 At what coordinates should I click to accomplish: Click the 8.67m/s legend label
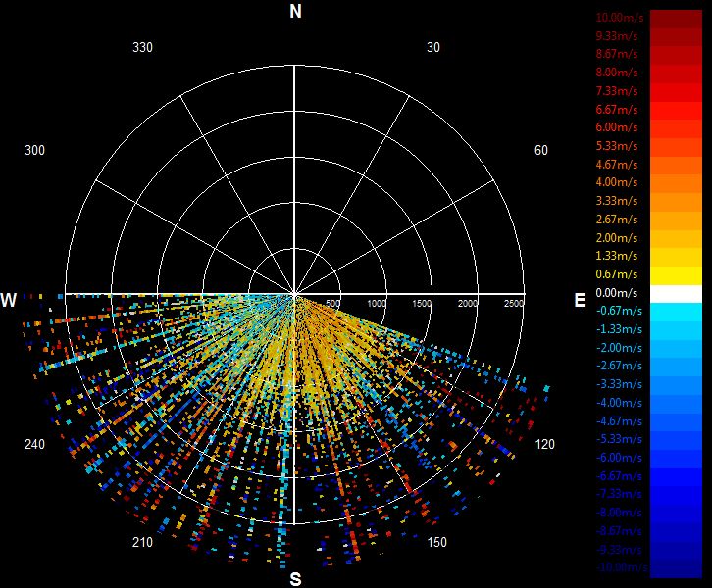[x=617, y=54]
